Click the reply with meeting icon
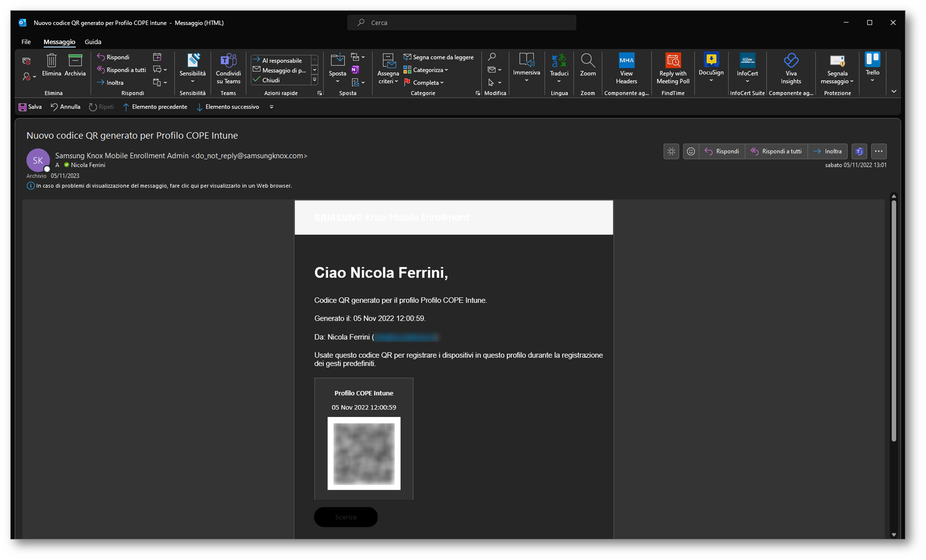926x560 pixels. pos(157,57)
